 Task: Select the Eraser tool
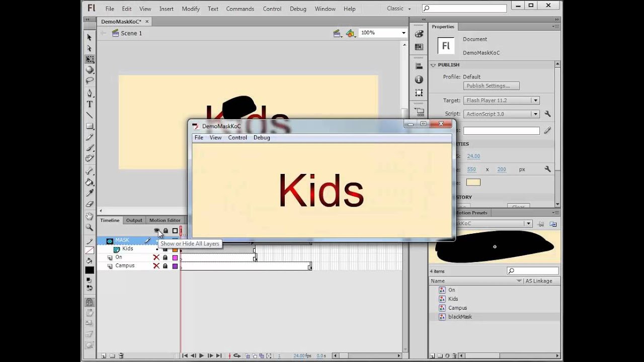(x=90, y=204)
